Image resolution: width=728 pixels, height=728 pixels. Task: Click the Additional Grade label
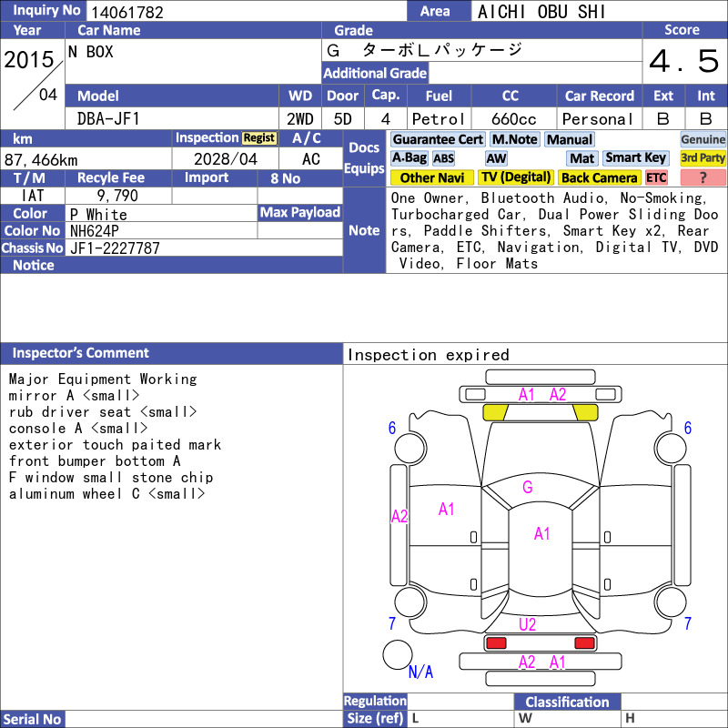(375, 74)
